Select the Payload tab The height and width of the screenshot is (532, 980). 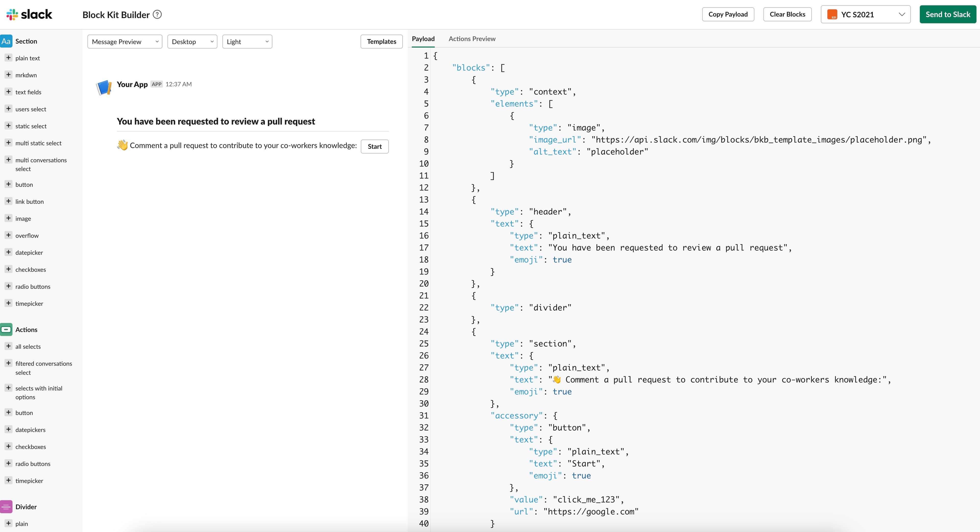[423, 39]
